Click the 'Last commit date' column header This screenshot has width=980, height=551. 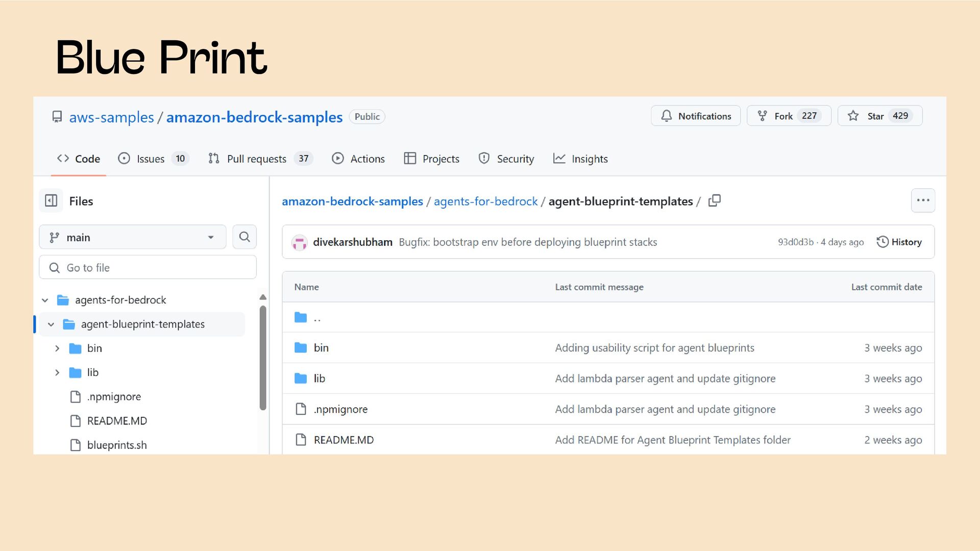click(x=887, y=287)
